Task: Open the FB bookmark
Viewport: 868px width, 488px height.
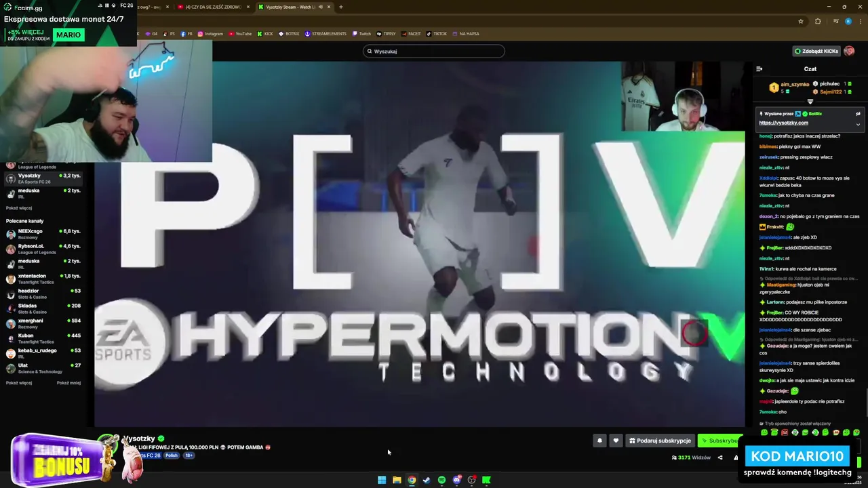Action: [x=186, y=33]
